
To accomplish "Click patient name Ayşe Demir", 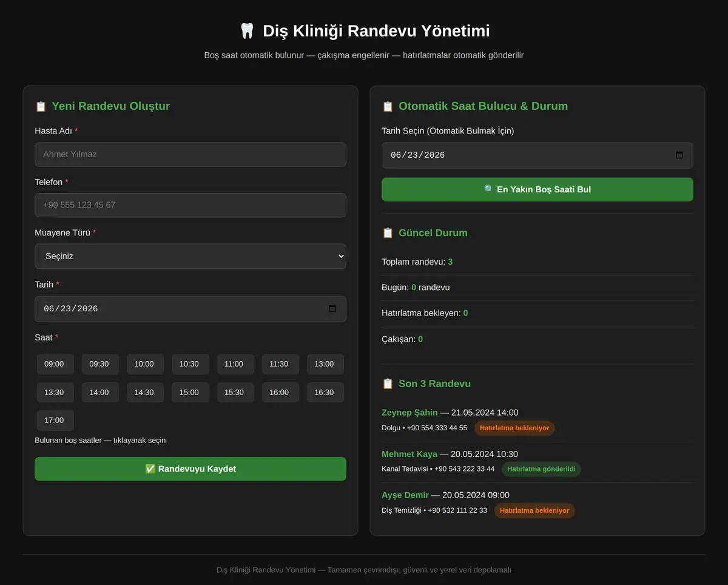I will point(405,495).
